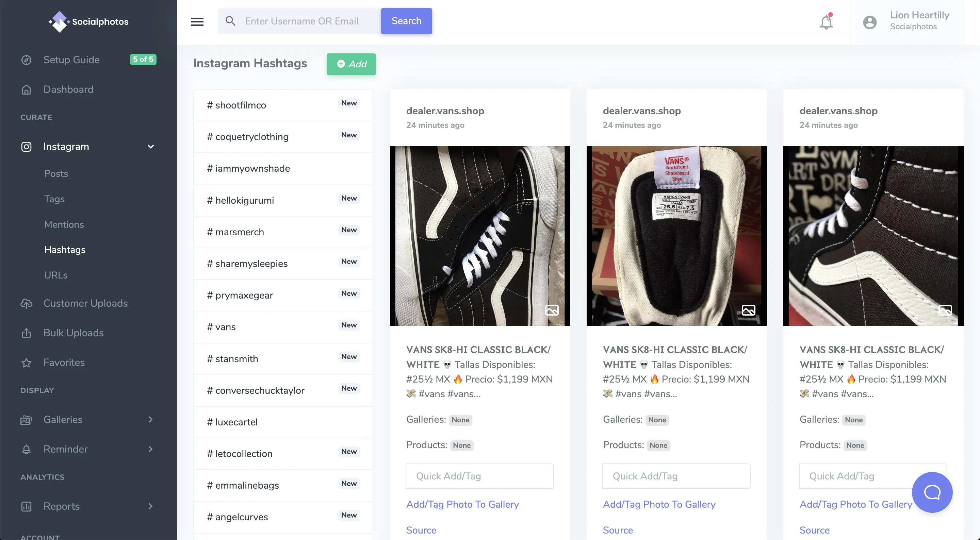This screenshot has width=980, height=540.
Task: Click image-type icon on first Vans photo
Action: 552,310
